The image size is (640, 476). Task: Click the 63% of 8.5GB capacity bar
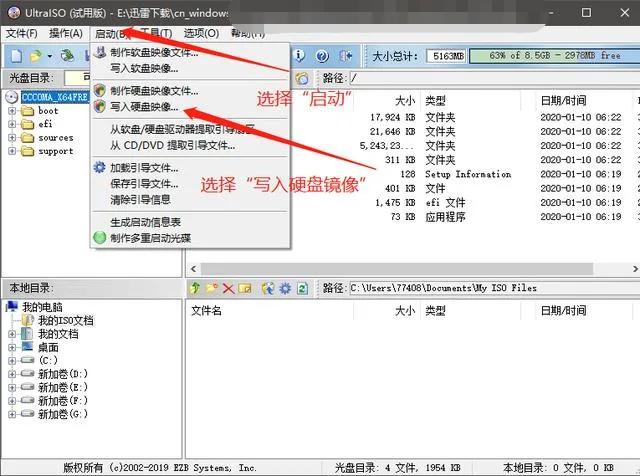point(554,56)
